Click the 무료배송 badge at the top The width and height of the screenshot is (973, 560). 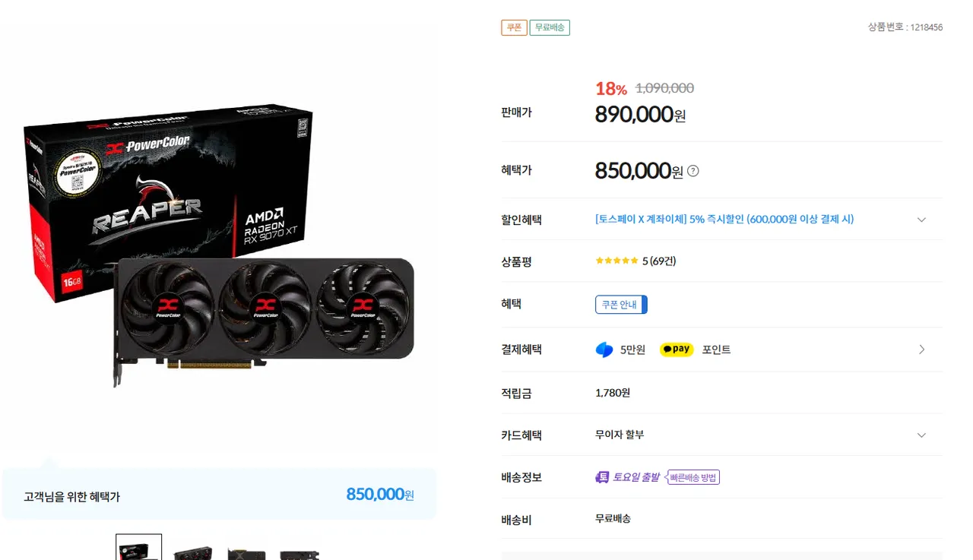tap(550, 27)
